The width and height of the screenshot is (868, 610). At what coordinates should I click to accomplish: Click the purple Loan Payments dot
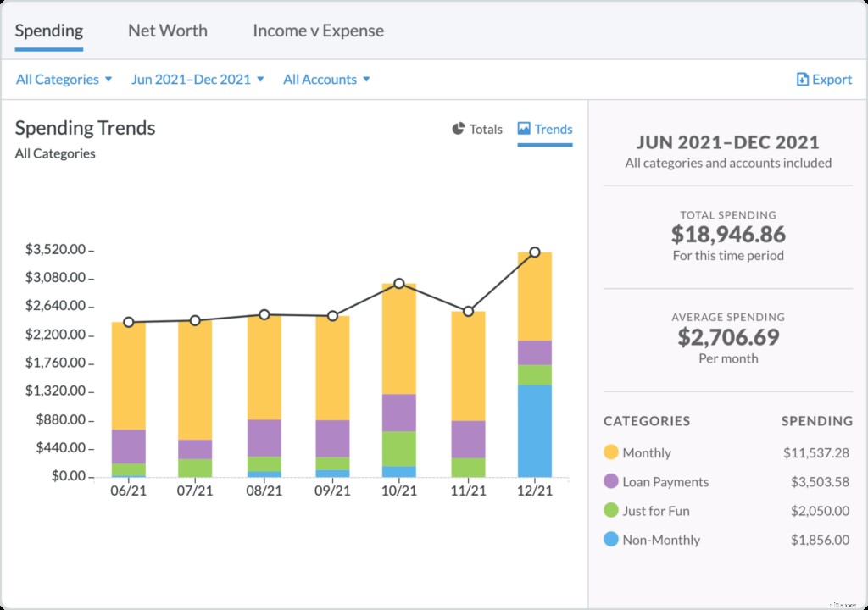pos(612,481)
